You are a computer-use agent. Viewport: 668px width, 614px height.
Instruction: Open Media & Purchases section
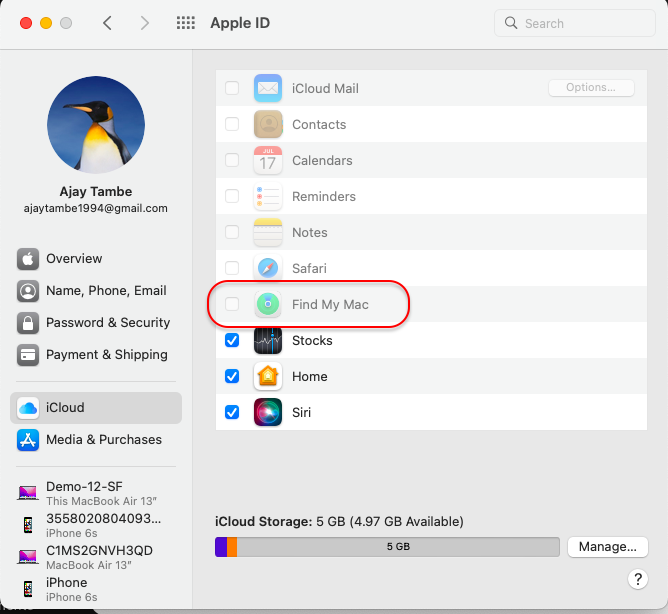tap(96, 440)
